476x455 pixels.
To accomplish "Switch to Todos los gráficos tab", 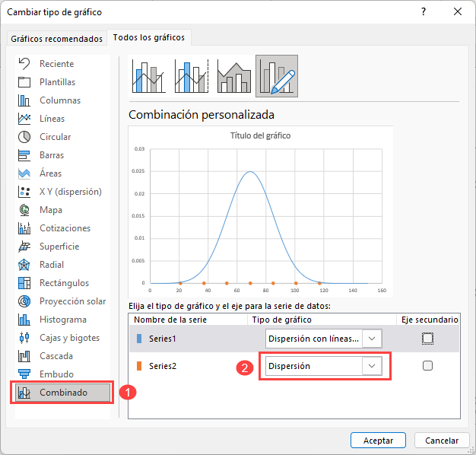I will point(149,37).
